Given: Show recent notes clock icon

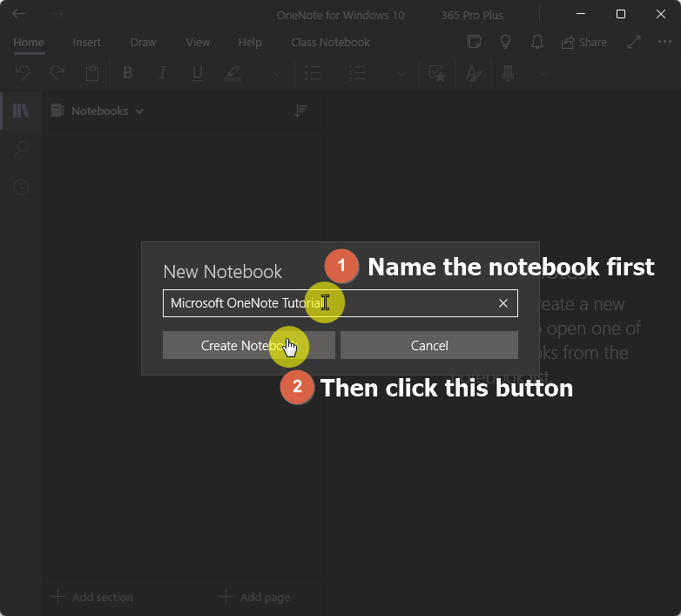Looking at the screenshot, I should (x=21, y=187).
